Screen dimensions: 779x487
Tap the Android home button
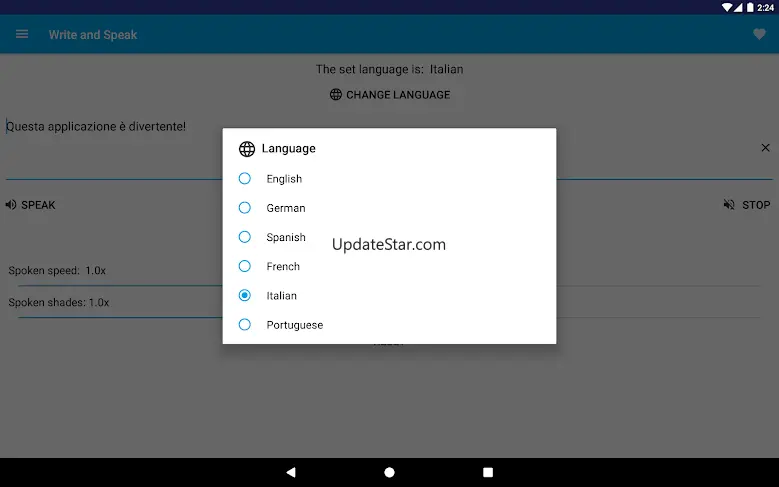(x=390, y=472)
